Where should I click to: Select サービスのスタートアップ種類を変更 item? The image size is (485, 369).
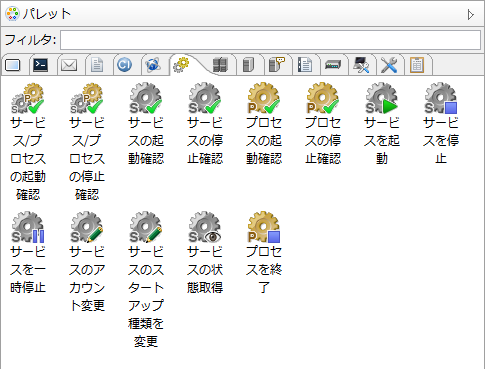[x=146, y=280]
